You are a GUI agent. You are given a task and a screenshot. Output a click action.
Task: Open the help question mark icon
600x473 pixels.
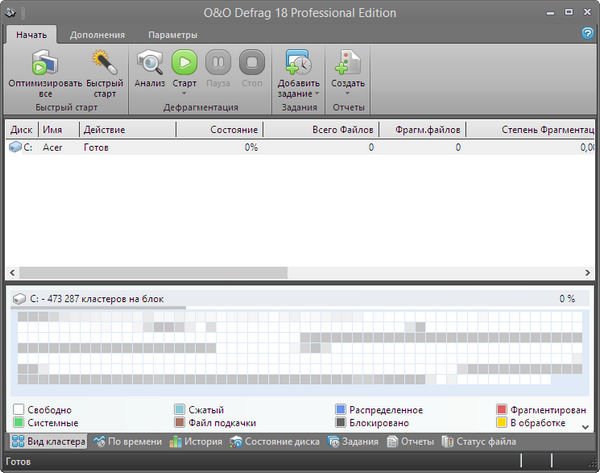tap(587, 34)
